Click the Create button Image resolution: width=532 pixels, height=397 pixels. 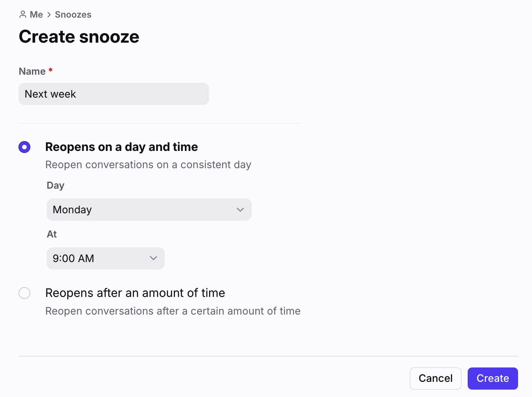point(493,378)
